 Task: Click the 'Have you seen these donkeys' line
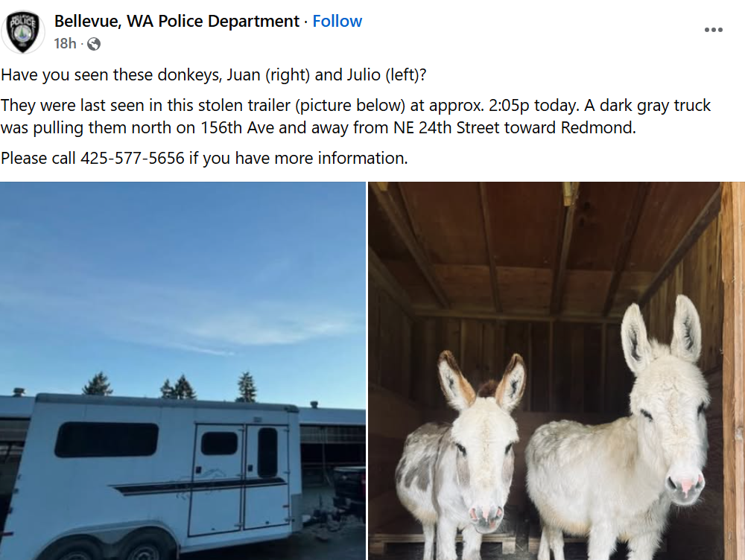pos(213,75)
